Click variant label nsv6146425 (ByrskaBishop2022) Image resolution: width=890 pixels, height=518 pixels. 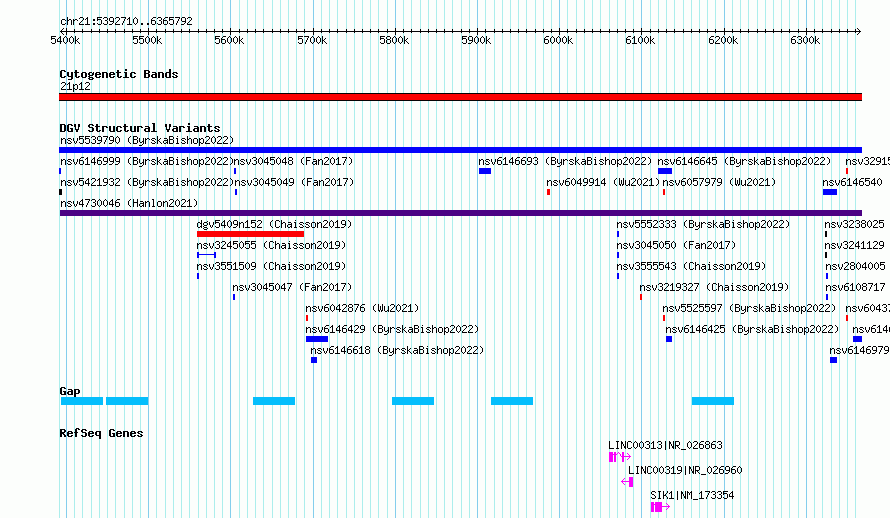752,329
